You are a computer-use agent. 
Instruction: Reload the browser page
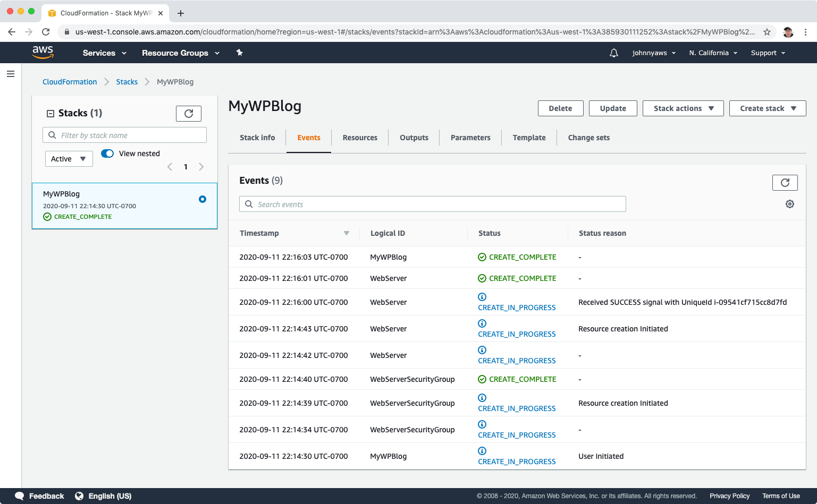point(46,32)
